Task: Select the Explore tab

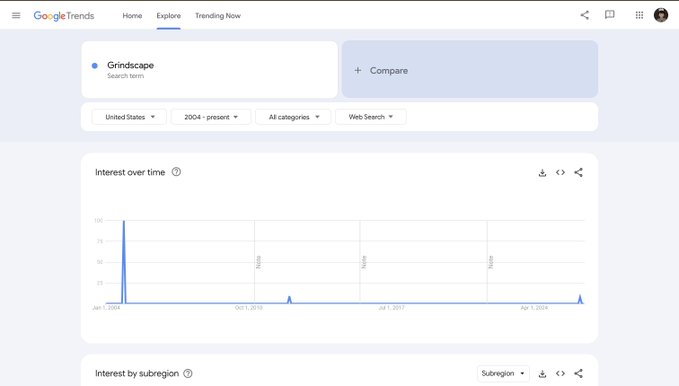Action: tap(168, 16)
